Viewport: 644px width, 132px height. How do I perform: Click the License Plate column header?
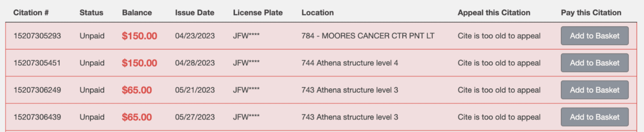(258, 13)
